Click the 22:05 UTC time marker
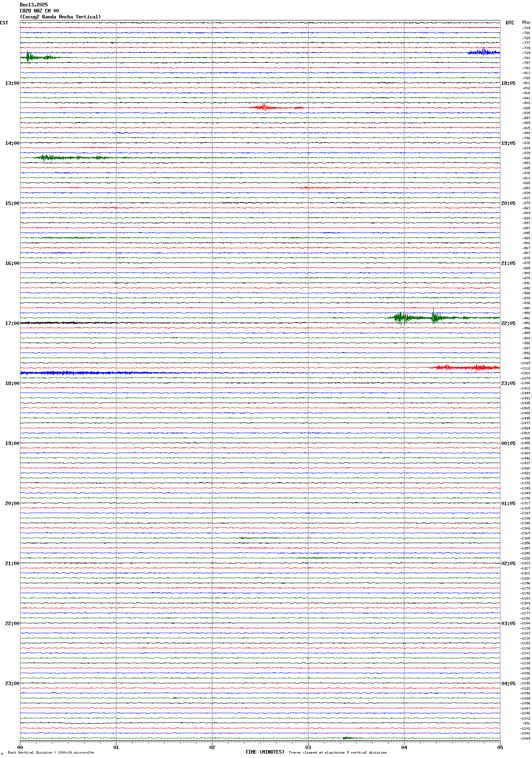 (508, 323)
